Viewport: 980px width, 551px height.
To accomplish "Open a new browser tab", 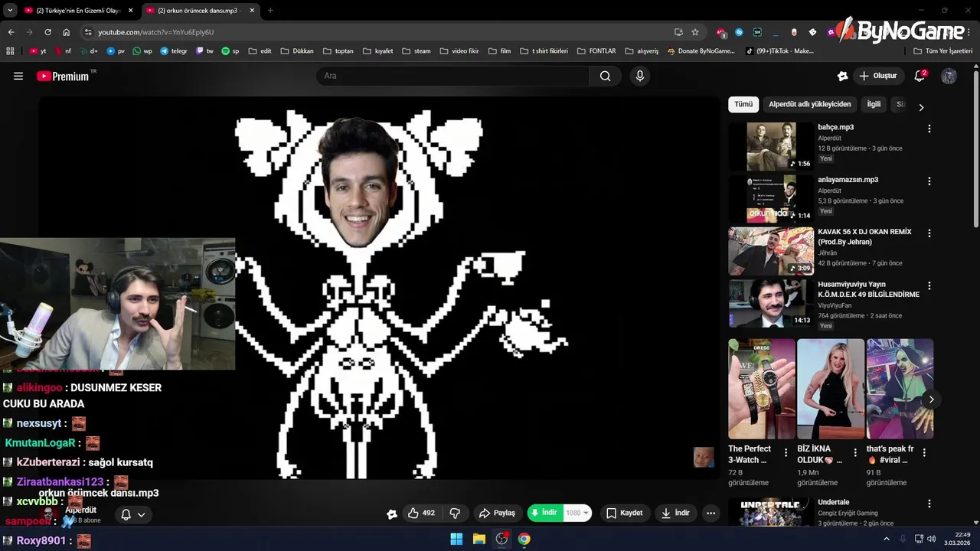I will coord(270,11).
